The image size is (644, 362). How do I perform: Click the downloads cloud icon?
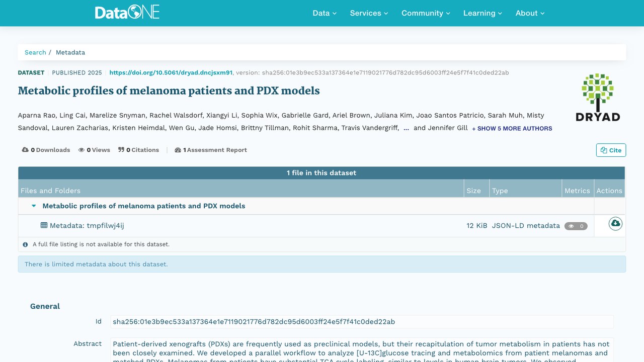25,150
